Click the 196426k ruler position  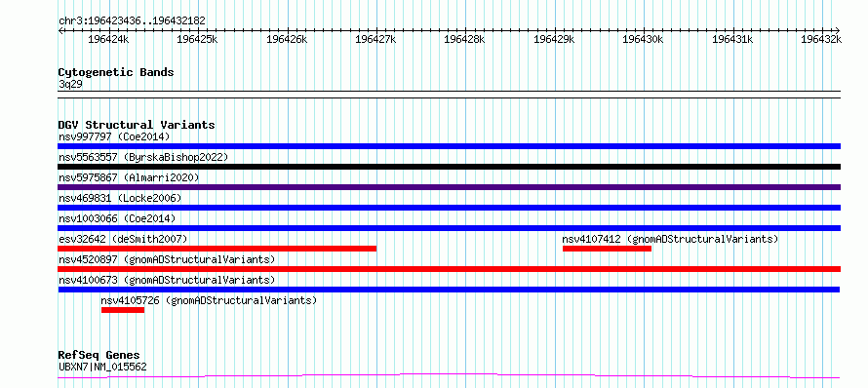[288, 39]
